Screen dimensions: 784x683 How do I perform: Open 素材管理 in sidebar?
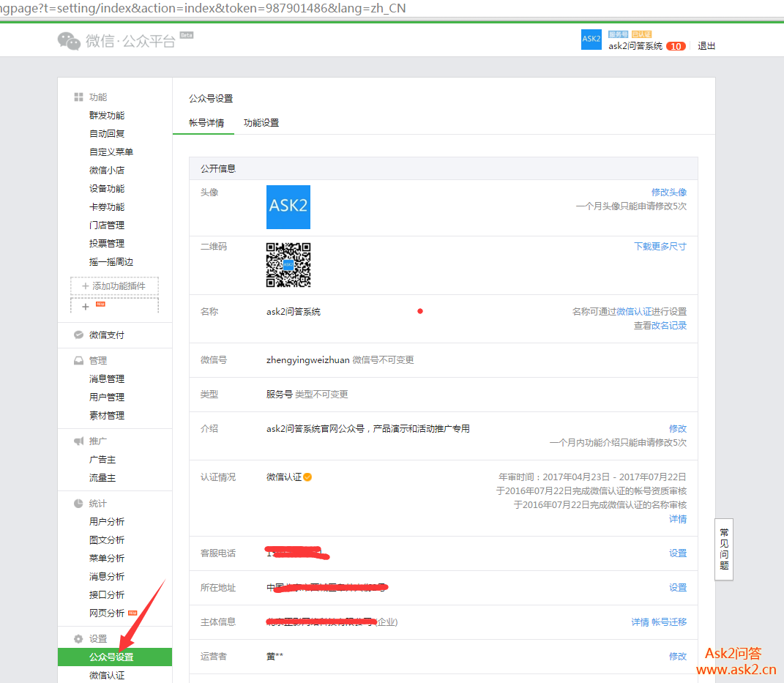coord(106,416)
